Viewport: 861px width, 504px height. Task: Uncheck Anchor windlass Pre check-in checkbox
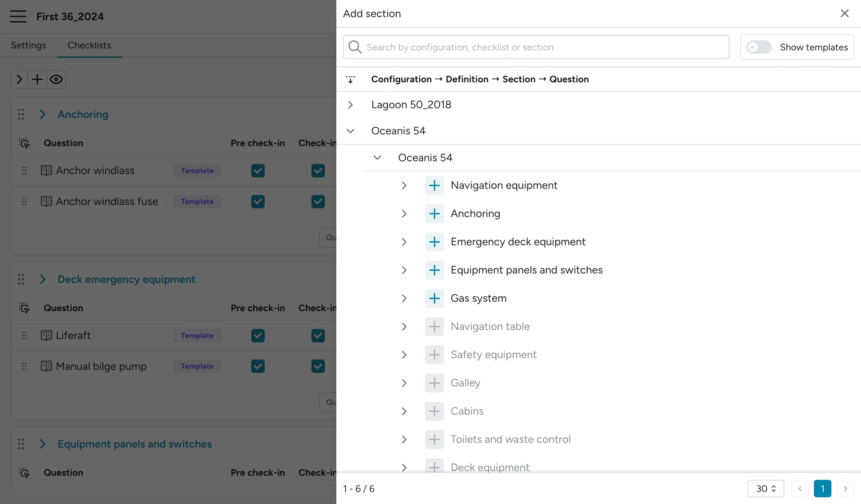click(258, 171)
